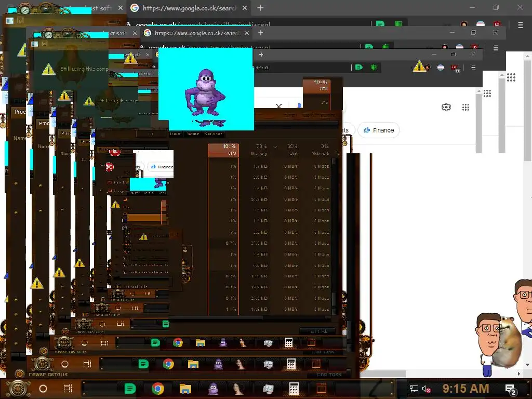
Task: Click the green chat extension in largest Chrome window
Action: tap(380, 24)
